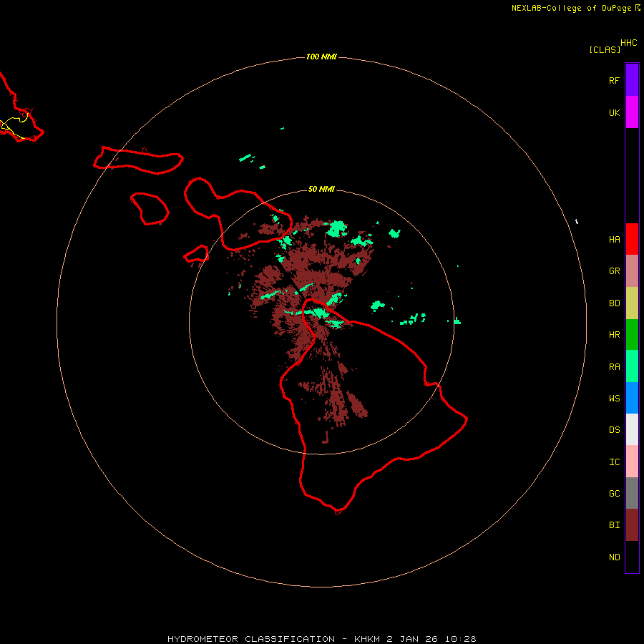Click the WS legend label
Image resolution: width=644 pixels, height=644 pixels.
[614, 398]
